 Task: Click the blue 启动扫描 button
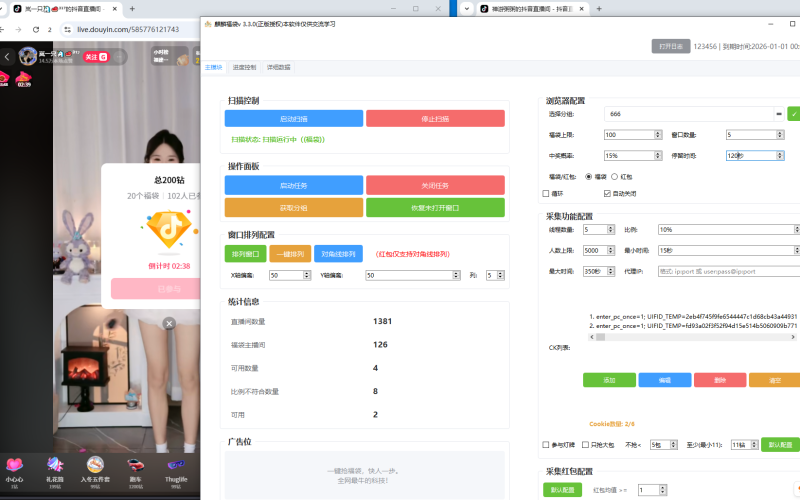point(294,118)
